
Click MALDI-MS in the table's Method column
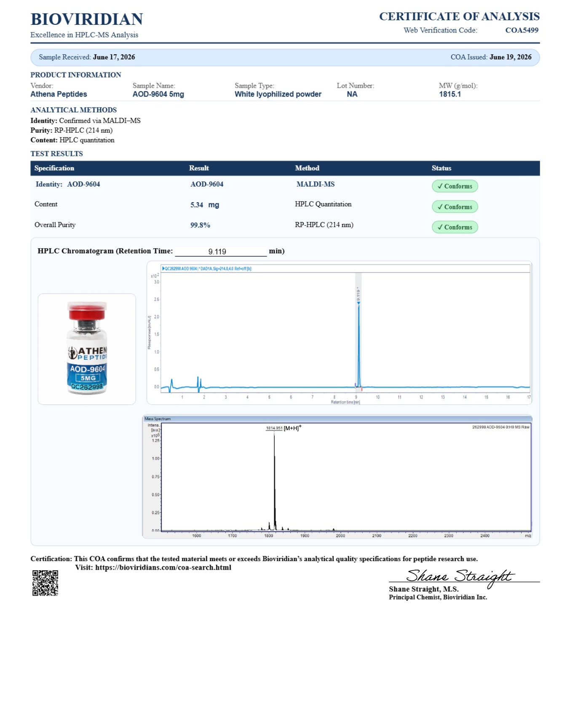coord(316,184)
